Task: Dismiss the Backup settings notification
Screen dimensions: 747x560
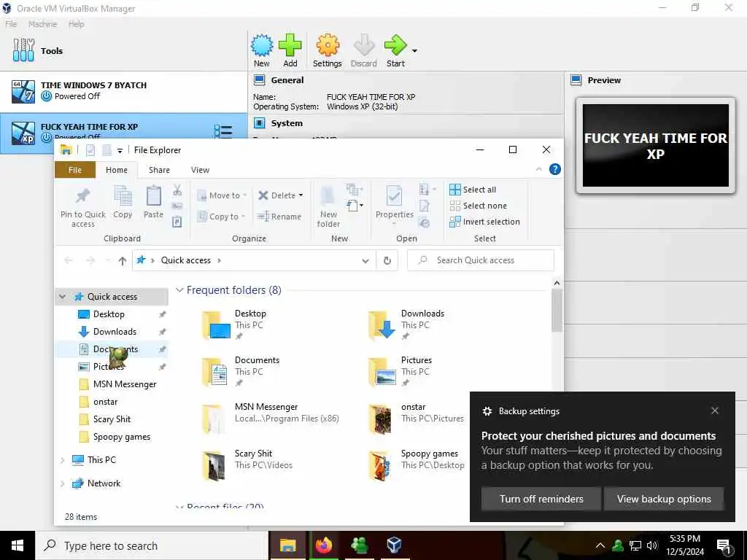Action: click(x=715, y=411)
